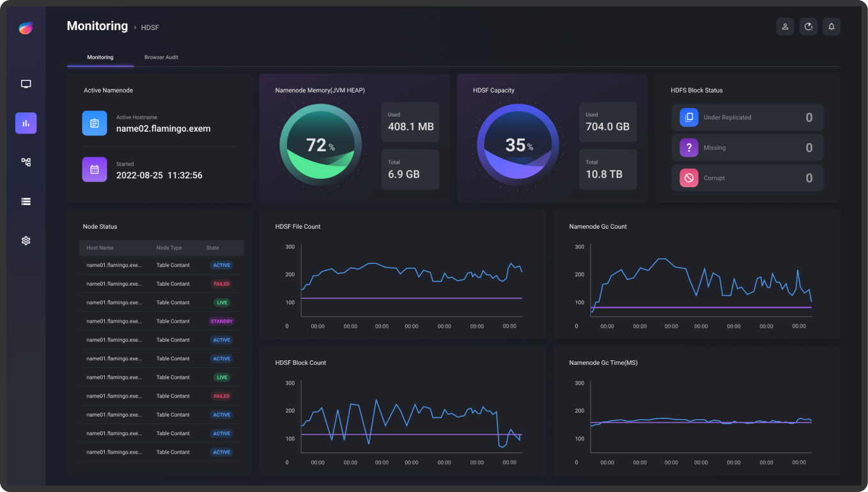The image size is (868, 492).
Task: Click the Corrupt block status row
Action: (747, 178)
